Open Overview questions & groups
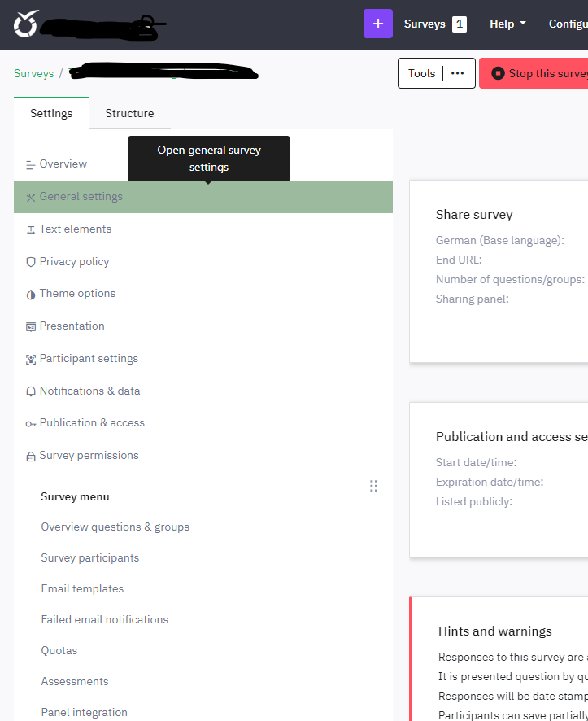The height and width of the screenshot is (721, 588). click(x=115, y=527)
